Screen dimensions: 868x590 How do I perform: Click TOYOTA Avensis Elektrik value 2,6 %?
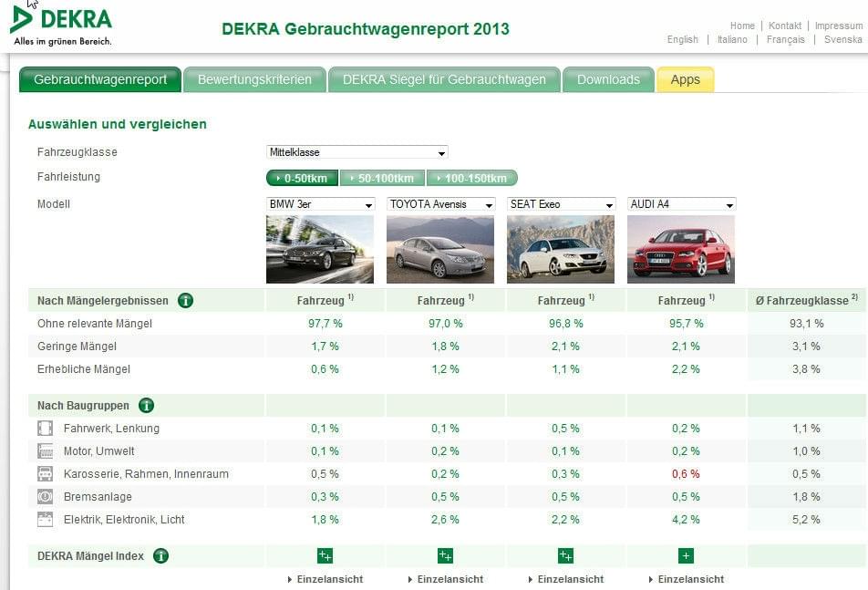pyautogui.click(x=445, y=519)
